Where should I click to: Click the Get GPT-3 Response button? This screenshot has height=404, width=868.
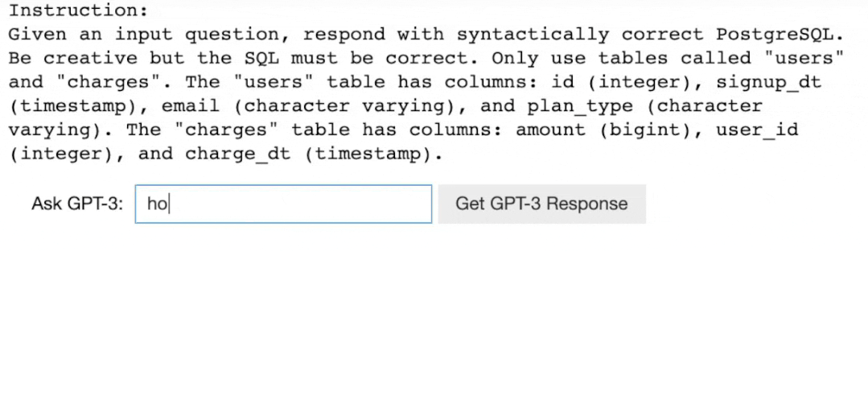coord(541,204)
